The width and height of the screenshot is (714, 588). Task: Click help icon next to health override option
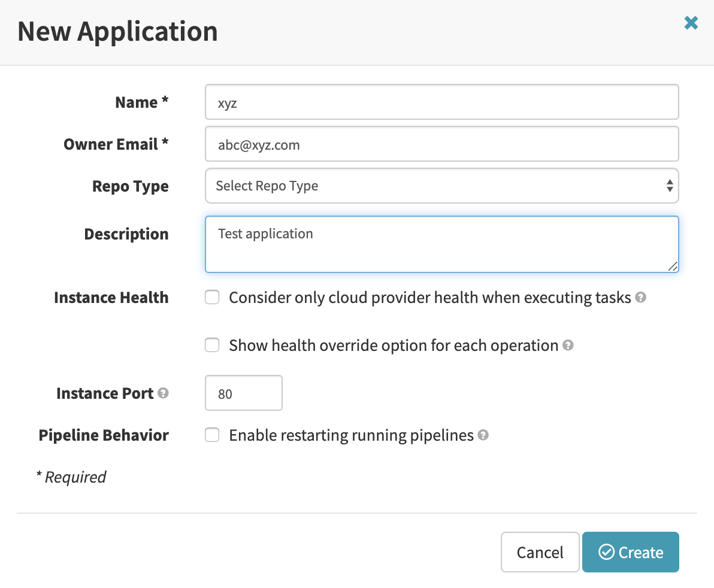tap(568, 345)
